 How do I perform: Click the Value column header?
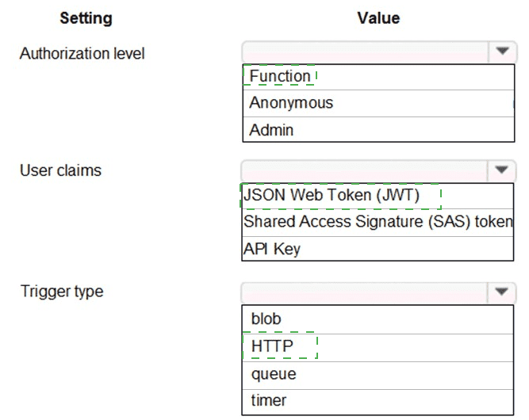[378, 17]
